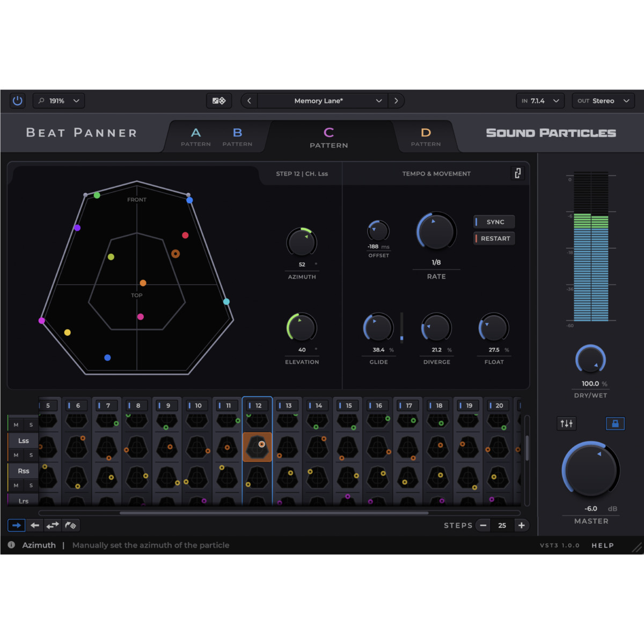Viewport: 644px width, 644px height.
Task: Click the Rate knob
Action: pos(436,231)
